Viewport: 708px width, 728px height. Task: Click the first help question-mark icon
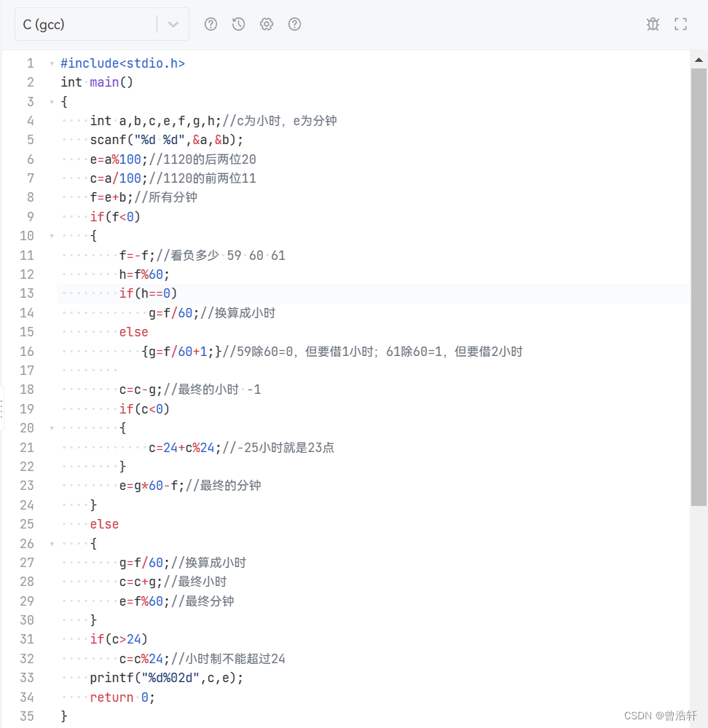coord(211,24)
